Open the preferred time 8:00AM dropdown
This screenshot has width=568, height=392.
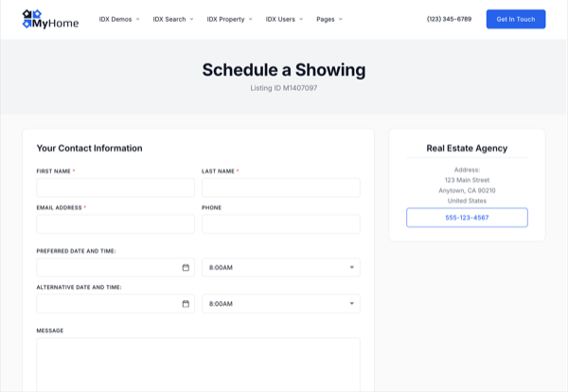pyautogui.click(x=281, y=267)
